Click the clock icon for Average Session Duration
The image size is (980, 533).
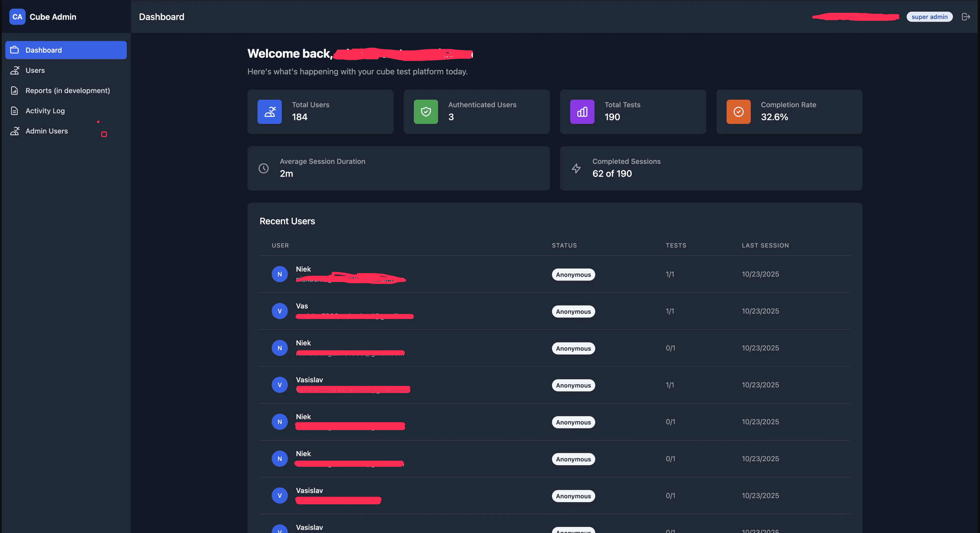(x=264, y=168)
